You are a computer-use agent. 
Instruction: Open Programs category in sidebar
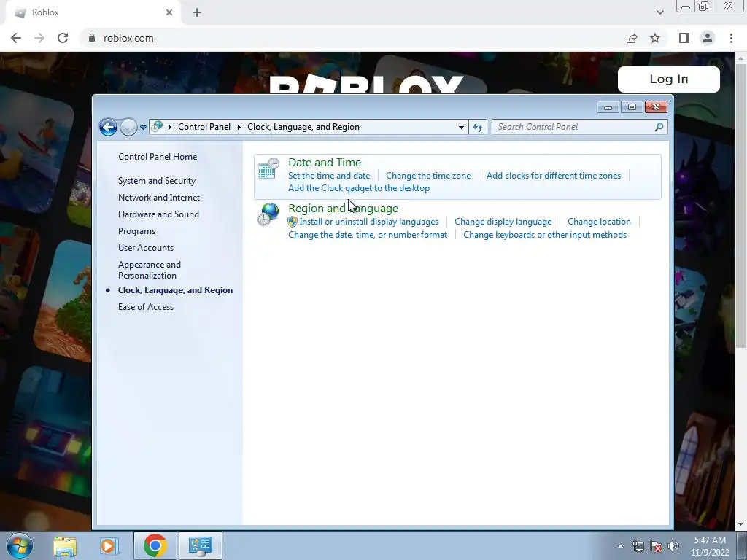(x=136, y=231)
